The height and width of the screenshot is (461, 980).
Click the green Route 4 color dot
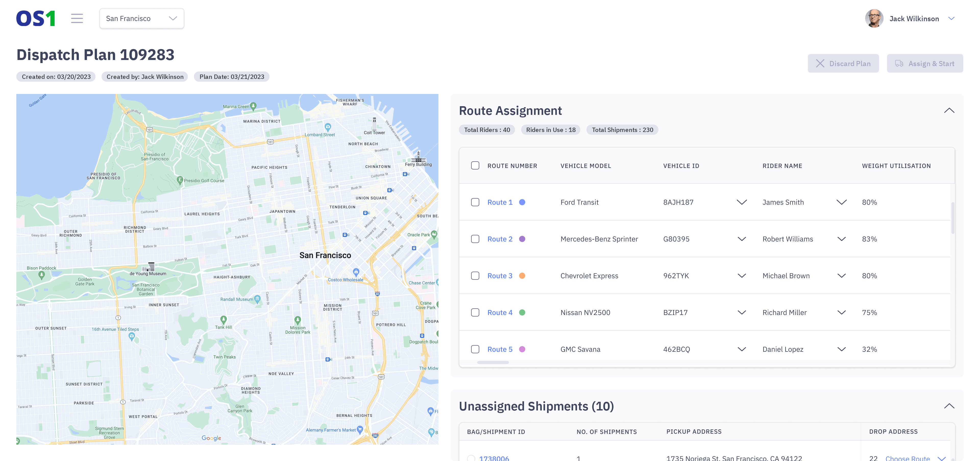(x=522, y=313)
